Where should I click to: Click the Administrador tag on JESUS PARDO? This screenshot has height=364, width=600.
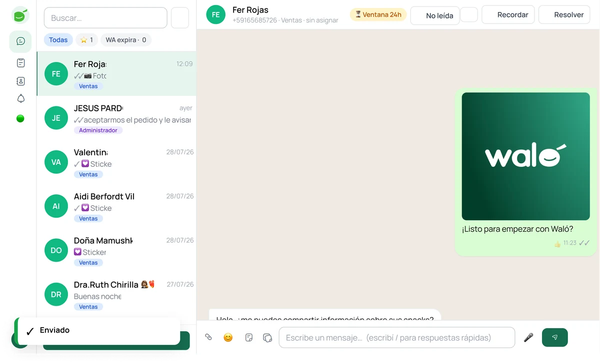tap(98, 130)
